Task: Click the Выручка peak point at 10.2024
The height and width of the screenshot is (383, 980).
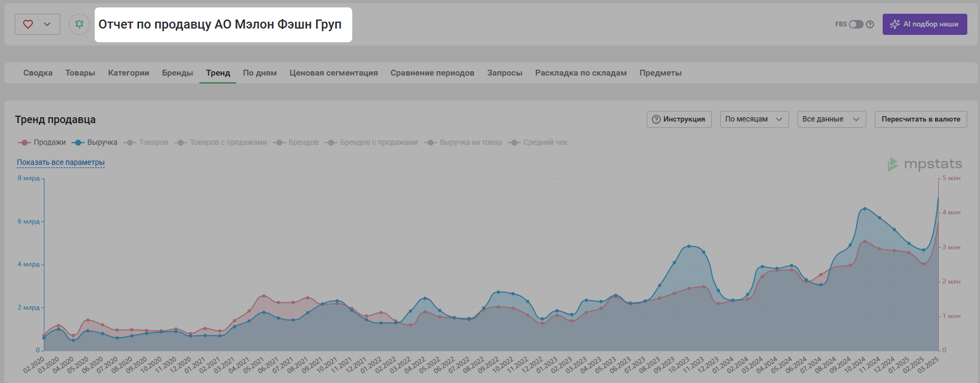Action: point(865,209)
